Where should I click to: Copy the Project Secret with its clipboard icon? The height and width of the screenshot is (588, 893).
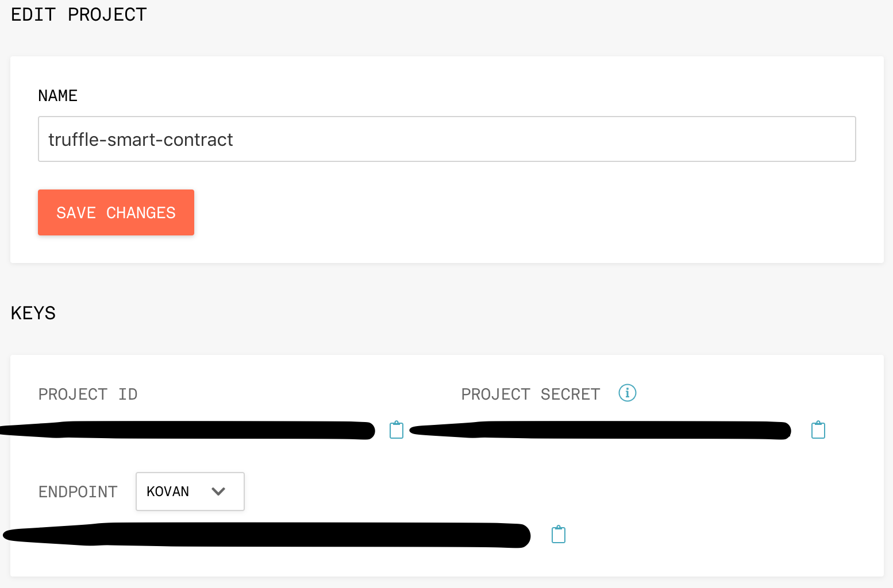818,430
